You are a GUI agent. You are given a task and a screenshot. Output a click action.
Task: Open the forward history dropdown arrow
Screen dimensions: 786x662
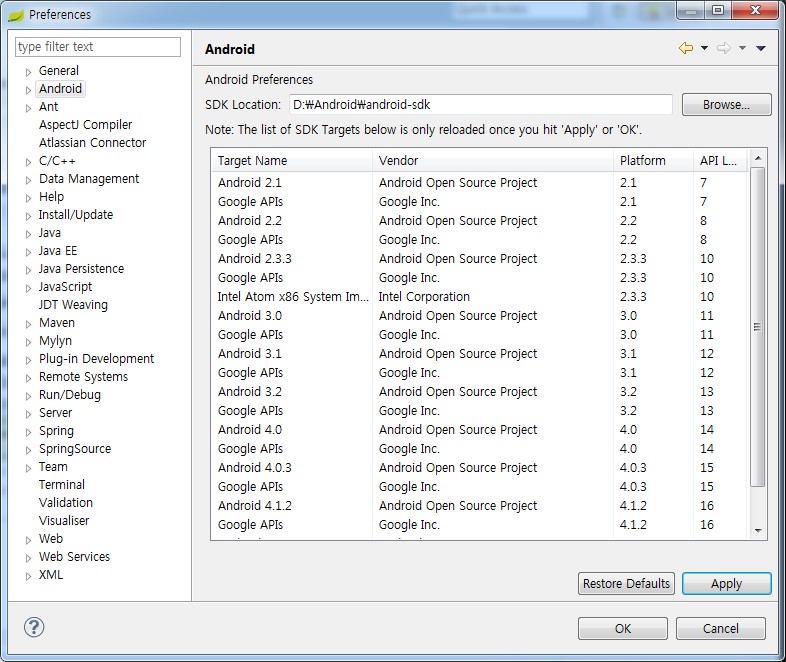tap(742, 48)
